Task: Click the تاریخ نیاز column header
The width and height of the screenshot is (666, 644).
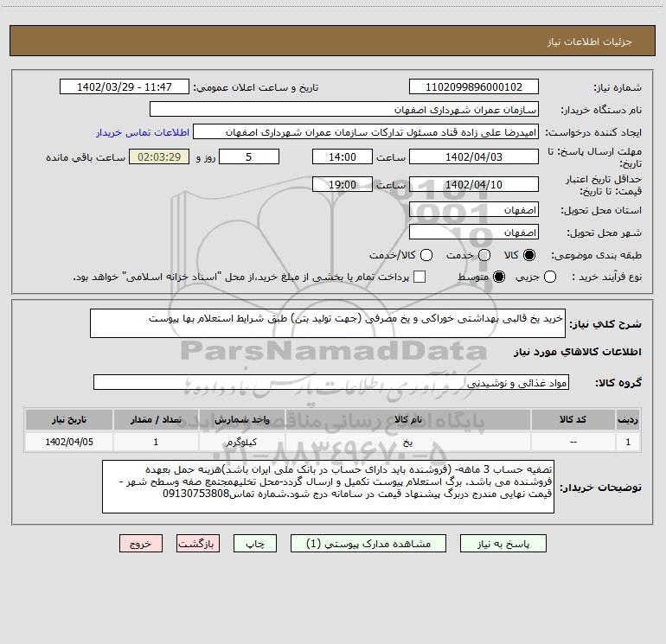Action: tap(69, 420)
